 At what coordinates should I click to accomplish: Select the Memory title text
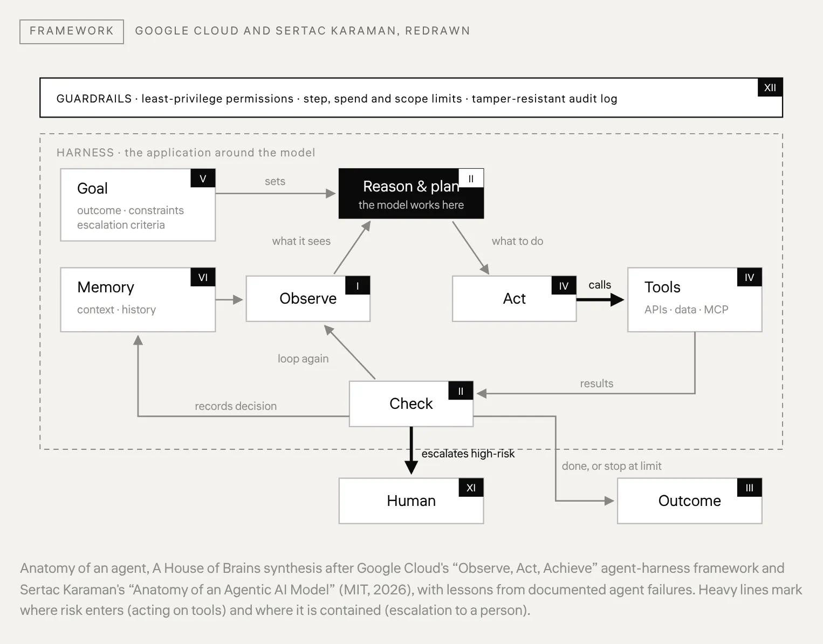[x=106, y=287]
